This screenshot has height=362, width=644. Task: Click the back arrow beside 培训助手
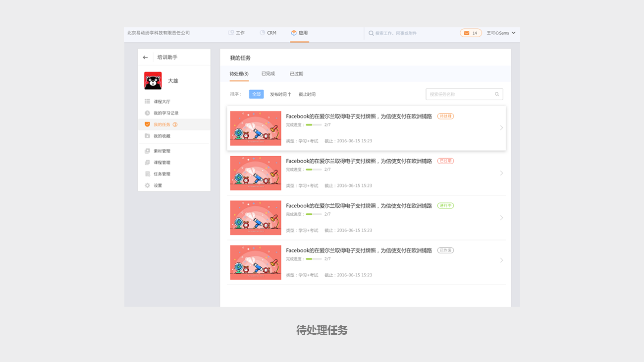pyautogui.click(x=145, y=58)
